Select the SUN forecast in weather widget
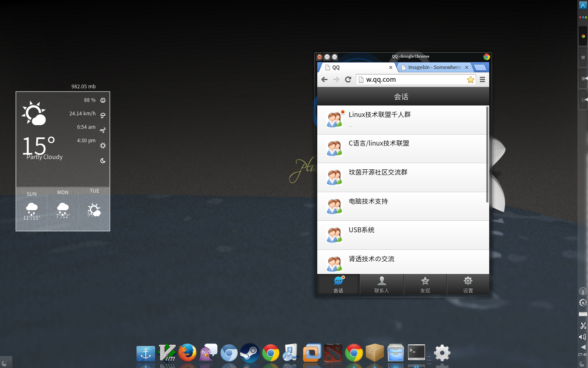The height and width of the screenshot is (368, 588). pyautogui.click(x=32, y=206)
